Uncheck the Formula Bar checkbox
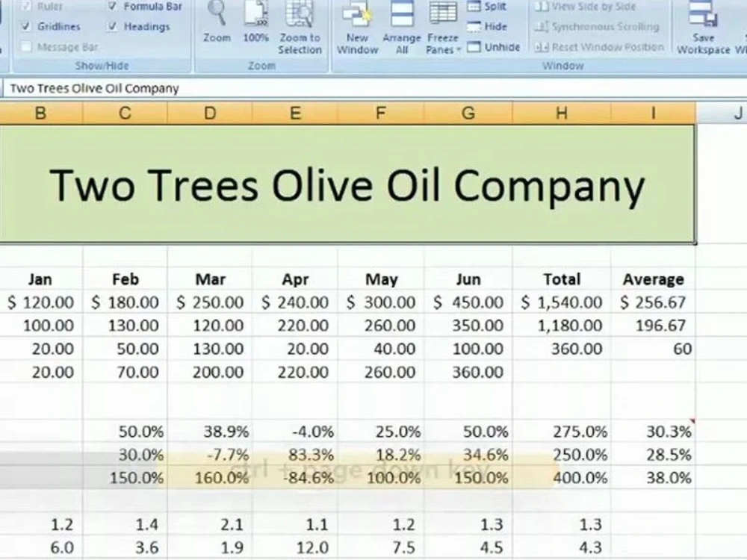This screenshot has height=560, width=747. [x=113, y=6]
